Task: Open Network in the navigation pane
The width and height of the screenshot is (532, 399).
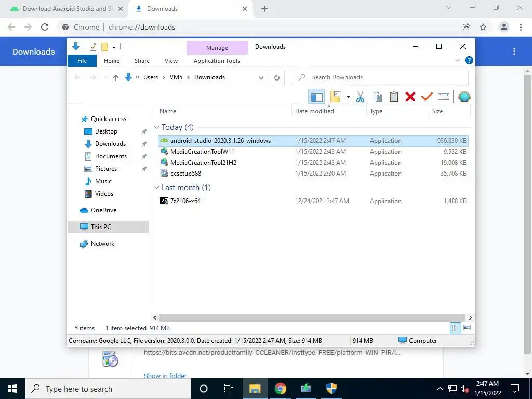Action: (102, 244)
